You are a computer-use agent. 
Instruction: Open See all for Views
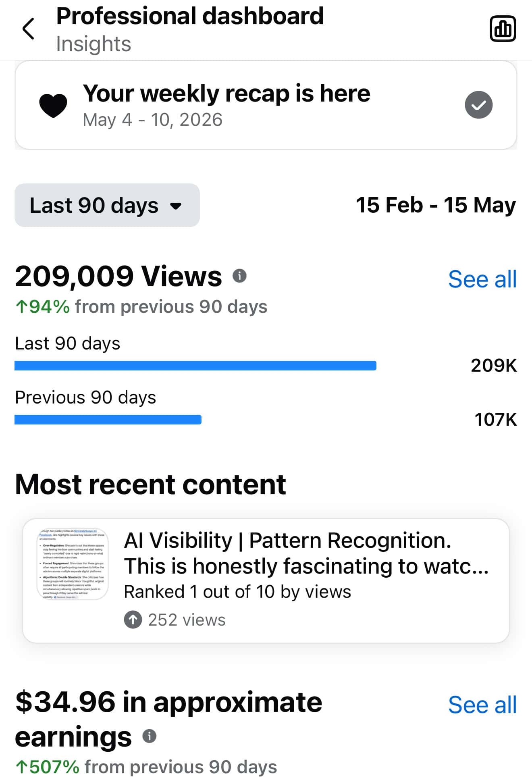click(482, 279)
